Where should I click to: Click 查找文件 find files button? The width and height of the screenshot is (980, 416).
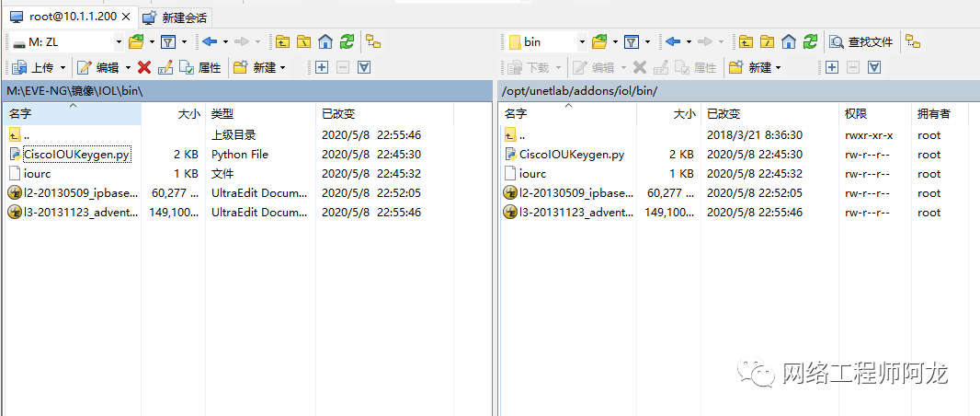pos(861,42)
